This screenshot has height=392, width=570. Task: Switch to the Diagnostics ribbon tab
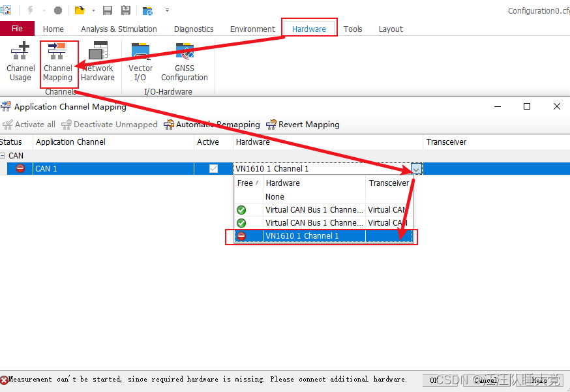pyautogui.click(x=194, y=29)
